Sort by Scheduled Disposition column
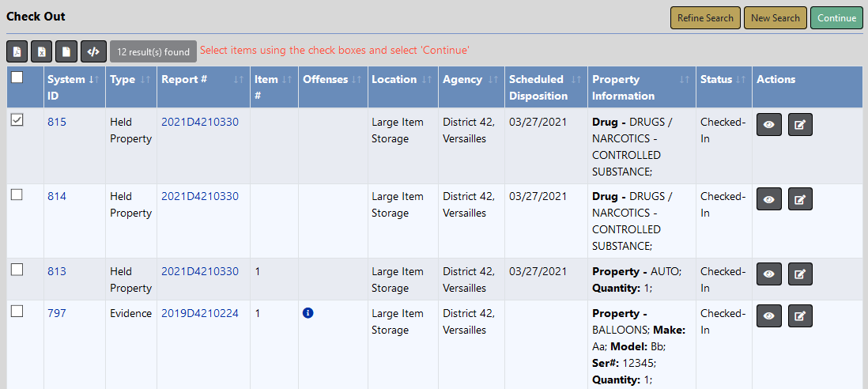 [576, 80]
